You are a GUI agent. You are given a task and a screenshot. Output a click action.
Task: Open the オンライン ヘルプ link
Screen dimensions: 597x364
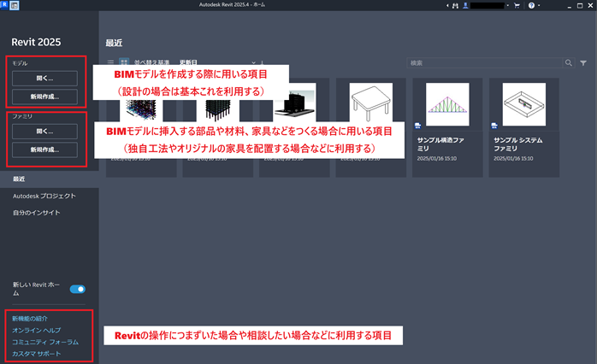(36, 330)
